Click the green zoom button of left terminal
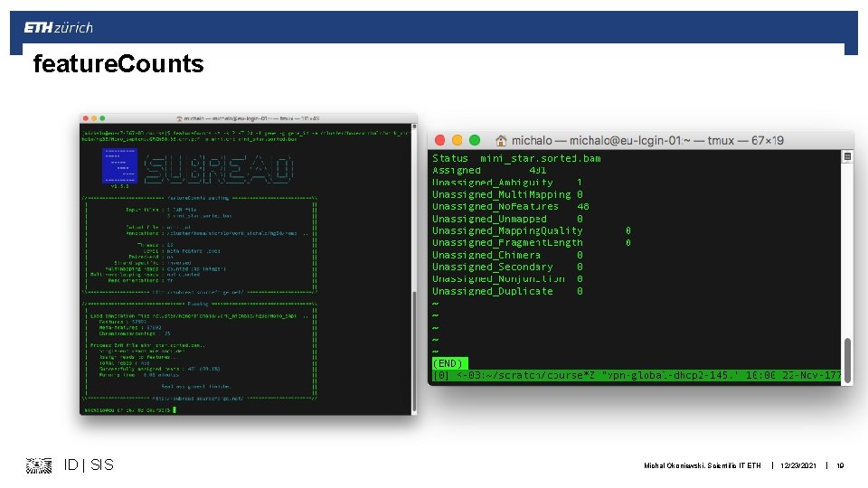 tap(102, 118)
